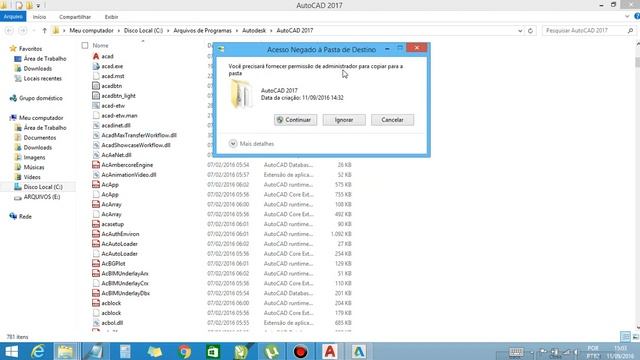The height and width of the screenshot is (360, 640).
Task: Open the Início ribbon tab
Action: pyautogui.click(x=39, y=17)
